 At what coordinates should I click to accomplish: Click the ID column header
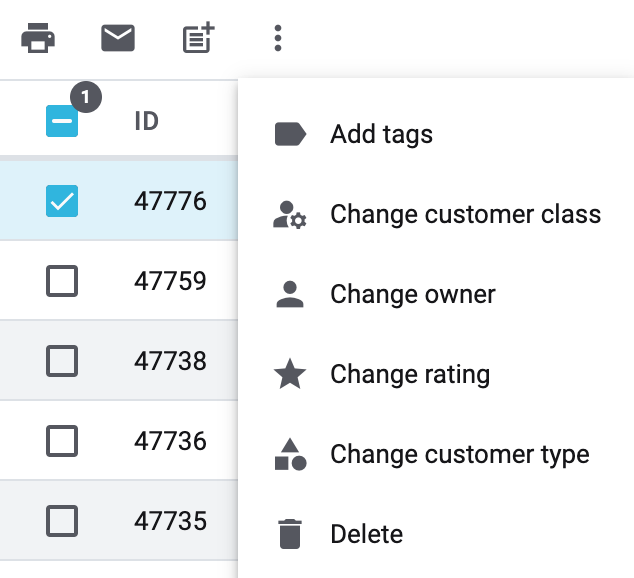pos(147,121)
